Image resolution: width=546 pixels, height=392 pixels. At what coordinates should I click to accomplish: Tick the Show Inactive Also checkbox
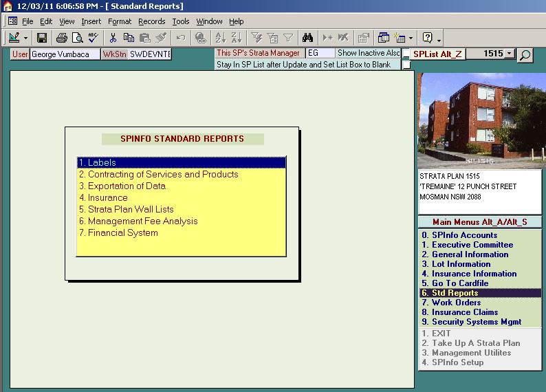pos(406,54)
